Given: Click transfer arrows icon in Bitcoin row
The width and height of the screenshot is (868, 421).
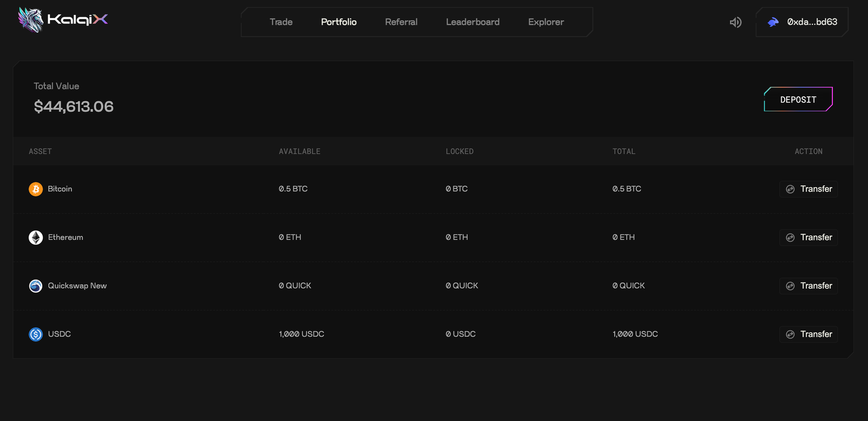Looking at the screenshot, I should tap(790, 189).
